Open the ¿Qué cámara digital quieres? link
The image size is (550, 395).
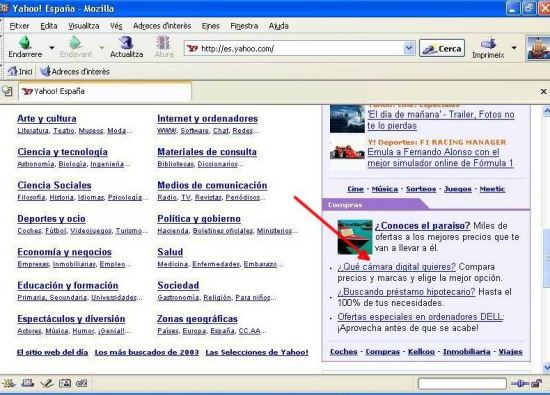pyautogui.click(x=396, y=267)
